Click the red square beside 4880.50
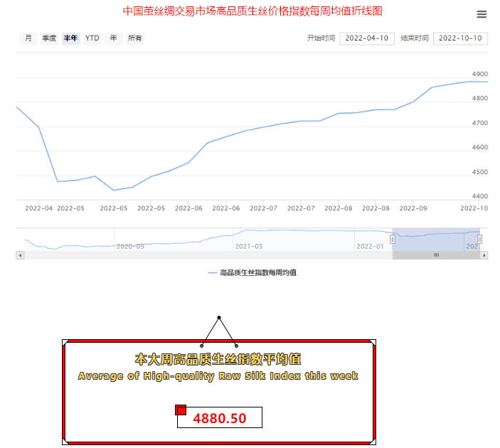The image size is (500, 448). [181, 410]
